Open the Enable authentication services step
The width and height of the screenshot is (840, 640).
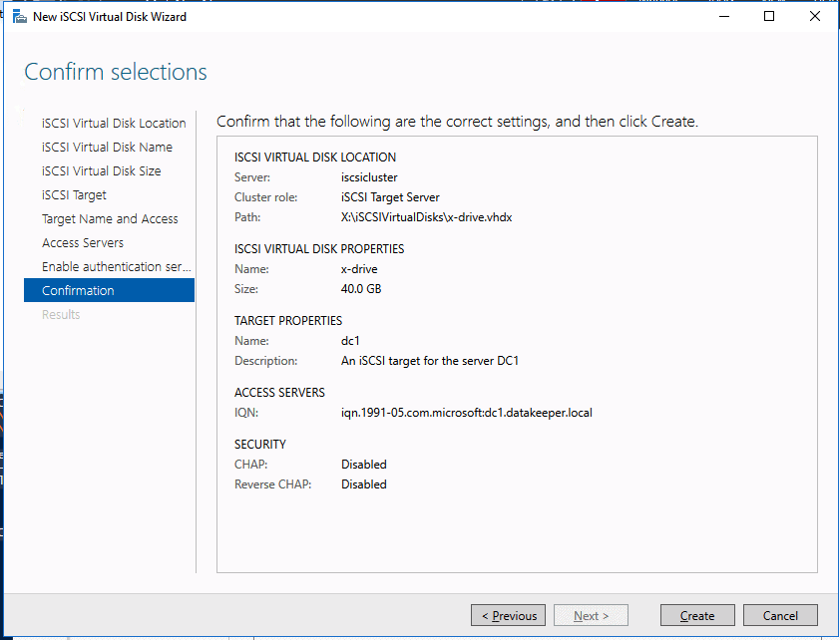116,267
